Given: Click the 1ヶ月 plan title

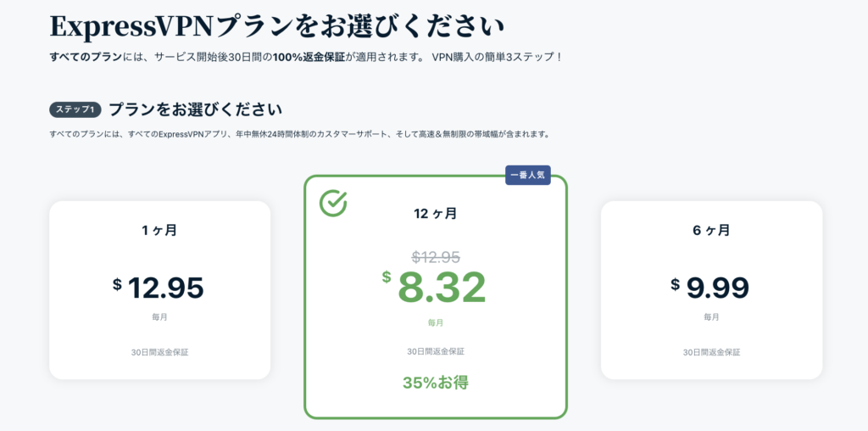Looking at the screenshot, I should click(x=159, y=230).
